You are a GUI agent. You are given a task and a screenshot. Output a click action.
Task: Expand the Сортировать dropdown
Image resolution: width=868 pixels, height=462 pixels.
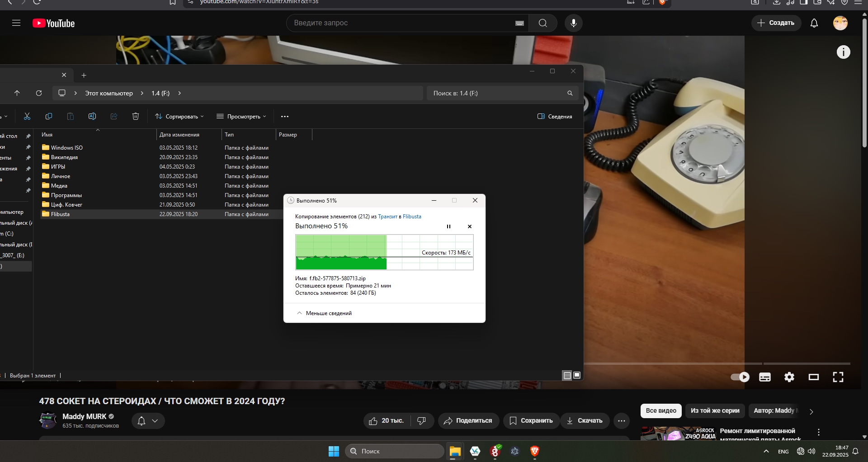pyautogui.click(x=179, y=117)
